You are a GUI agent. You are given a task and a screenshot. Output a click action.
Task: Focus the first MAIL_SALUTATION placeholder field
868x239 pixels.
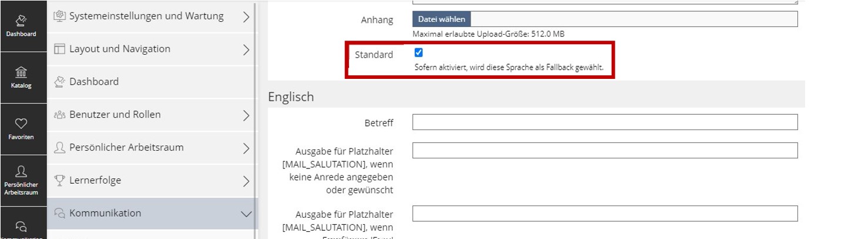605,151
